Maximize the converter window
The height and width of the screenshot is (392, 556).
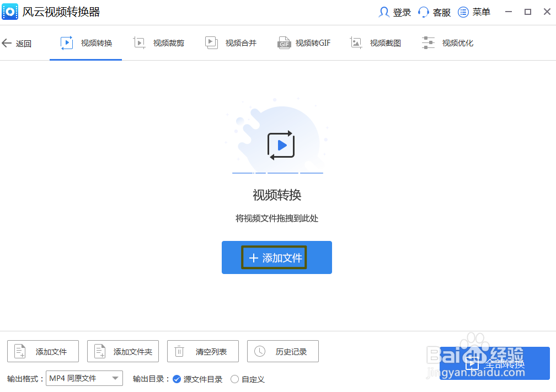[x=528, y=12]
